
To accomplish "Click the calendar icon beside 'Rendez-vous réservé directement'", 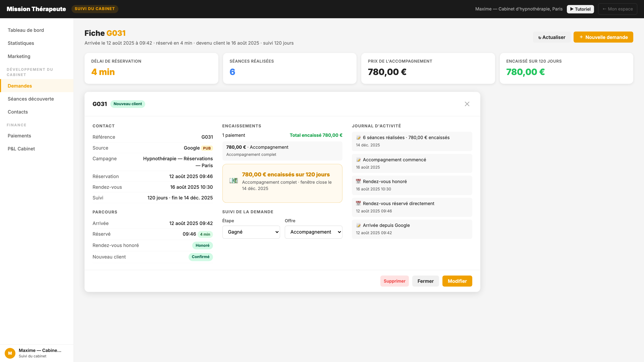I will 358,204.
